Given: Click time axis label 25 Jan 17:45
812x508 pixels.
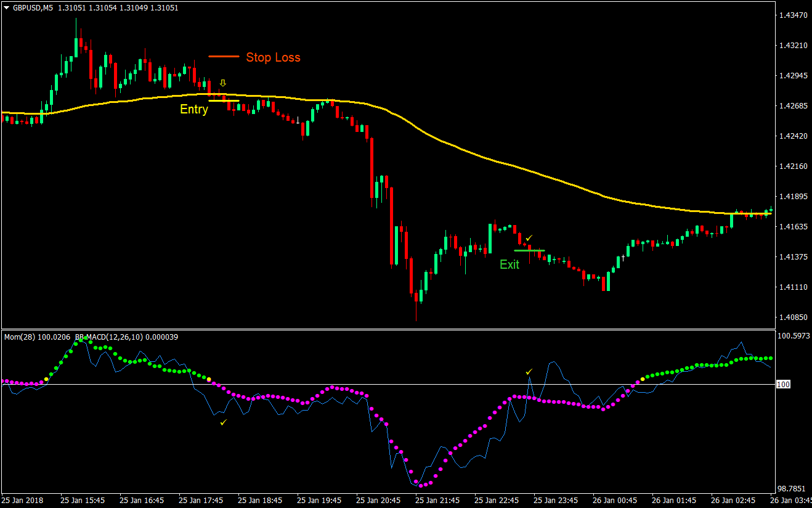Looking at the screenshot, I should [x=201, y=500].
